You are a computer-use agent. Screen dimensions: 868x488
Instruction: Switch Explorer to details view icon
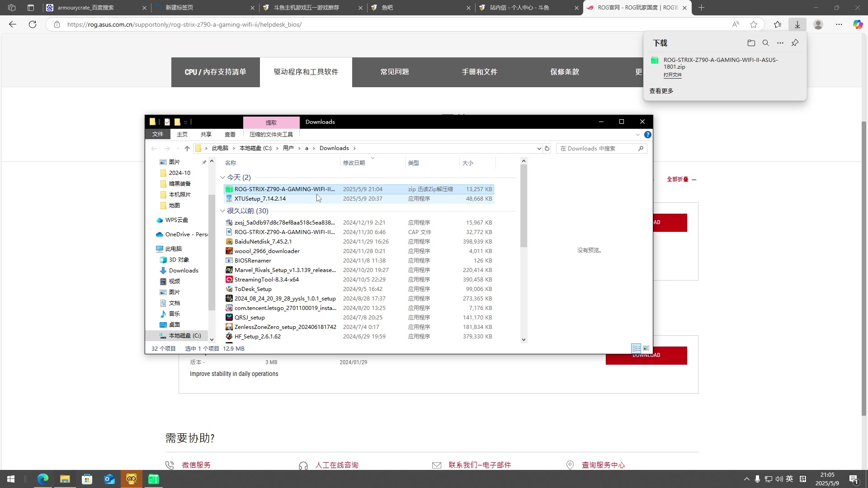(x=636, y=348)
